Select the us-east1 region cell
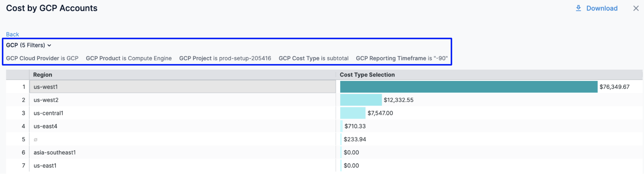 [45, 166]
